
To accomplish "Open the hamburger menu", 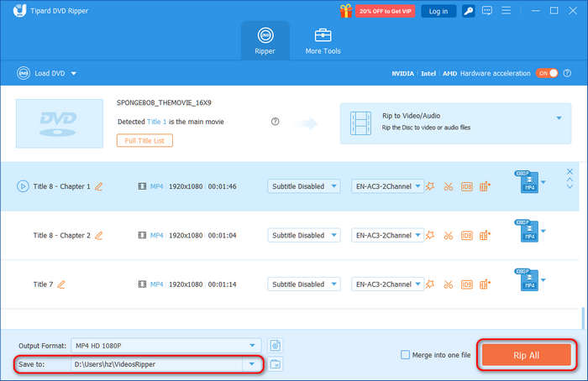I will point(507,11).
